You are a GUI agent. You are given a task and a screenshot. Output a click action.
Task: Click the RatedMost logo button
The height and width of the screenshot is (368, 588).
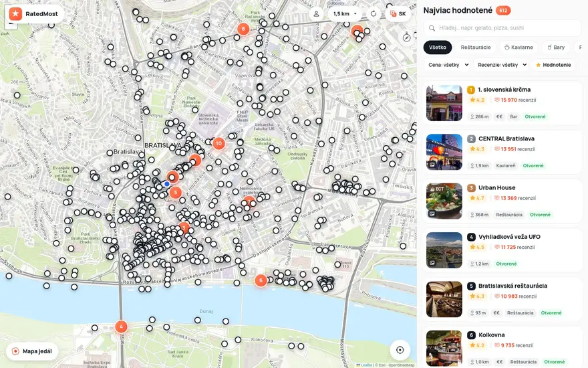[34, 14]
